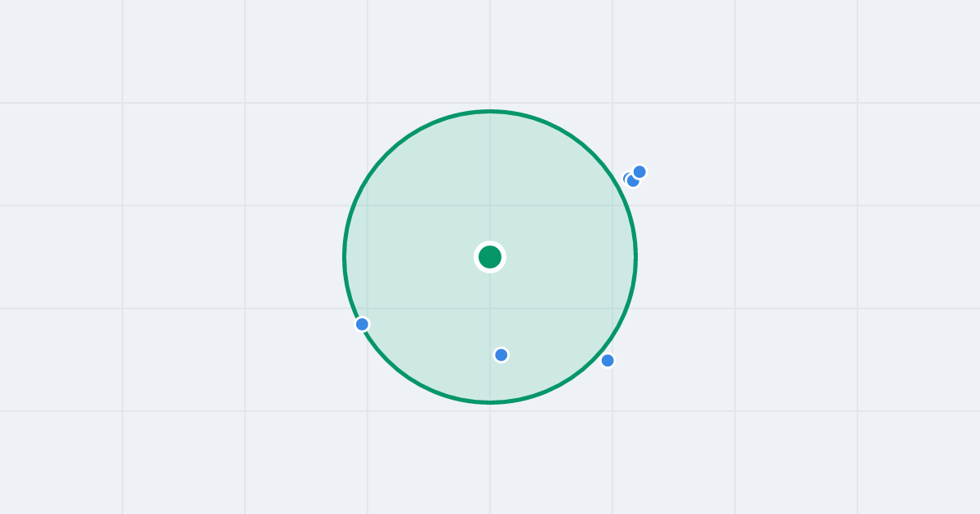Select the blue dot on the circle's left edge
This screenshot has height=514, width=980.
coord(363,324)
